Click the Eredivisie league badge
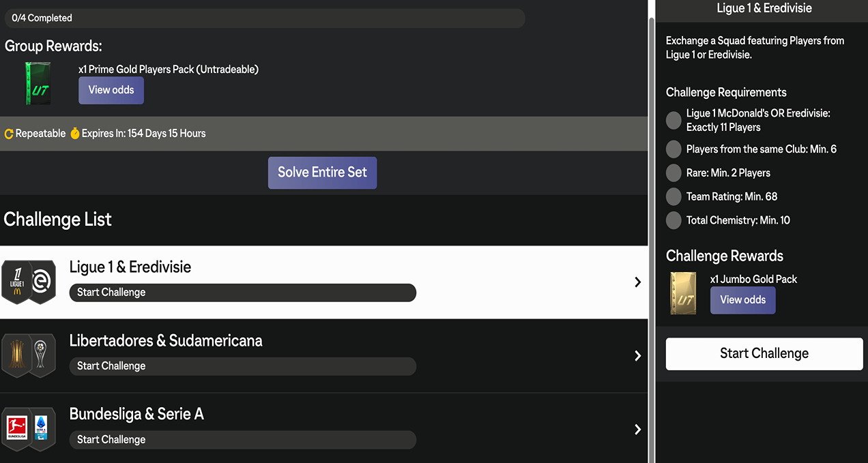868x463 pixels. [42, 282]
